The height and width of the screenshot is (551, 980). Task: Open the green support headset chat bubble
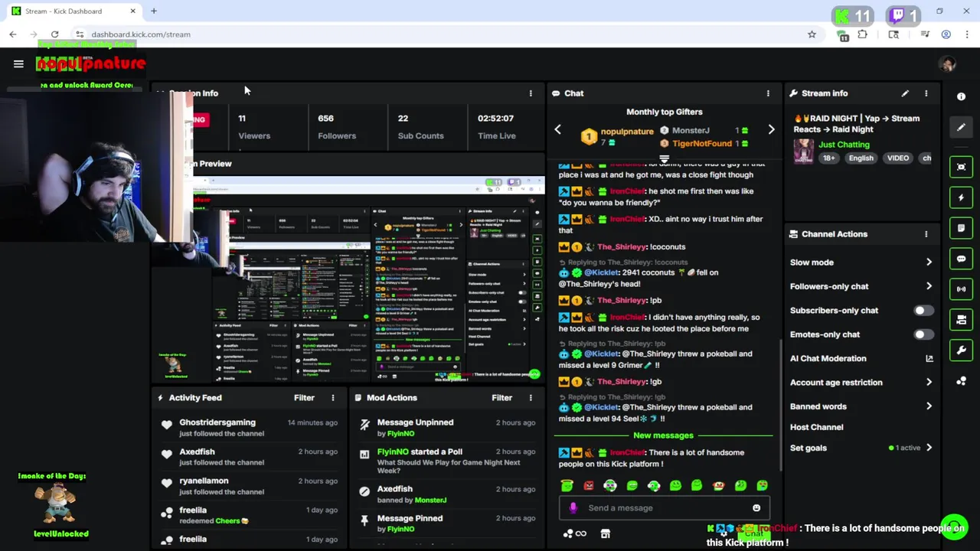(x=955, y=527)
